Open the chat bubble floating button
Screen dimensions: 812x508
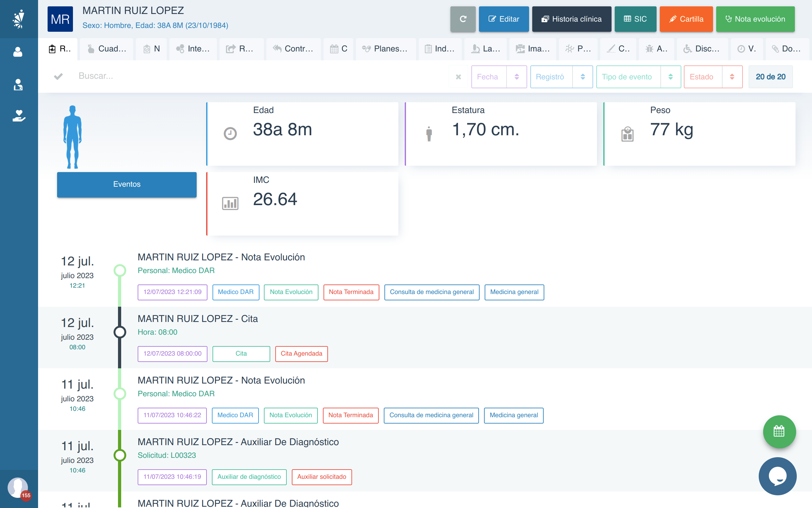pos(777,476)
